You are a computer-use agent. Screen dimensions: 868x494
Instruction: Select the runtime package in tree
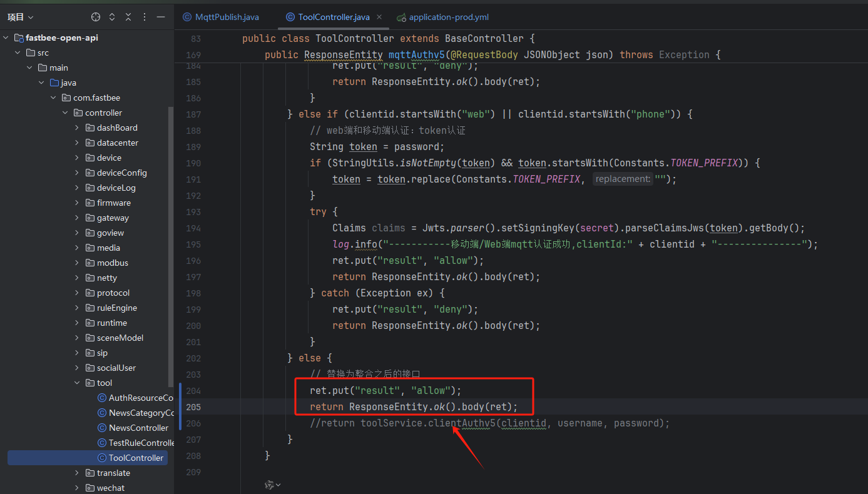point(112,323)
